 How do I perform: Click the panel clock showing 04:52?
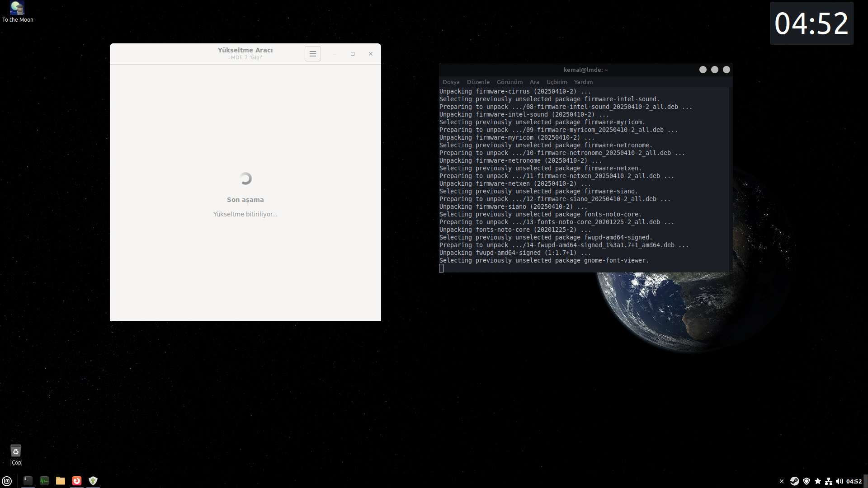tap(854, 481)
